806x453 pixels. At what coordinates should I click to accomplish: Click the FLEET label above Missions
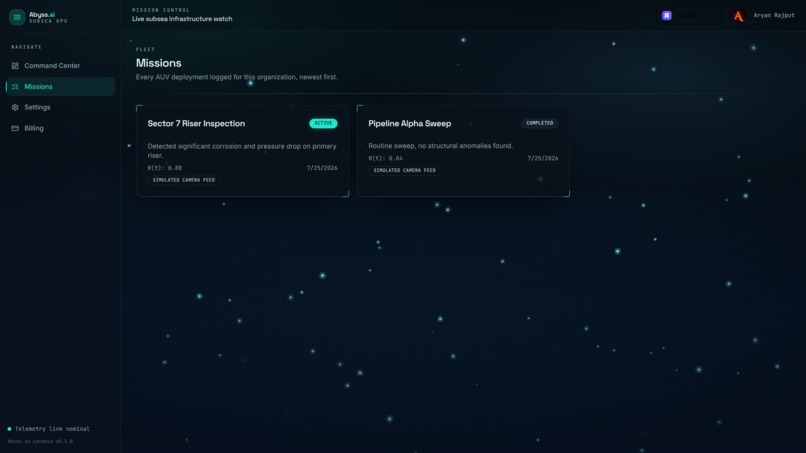click(145, 49)
